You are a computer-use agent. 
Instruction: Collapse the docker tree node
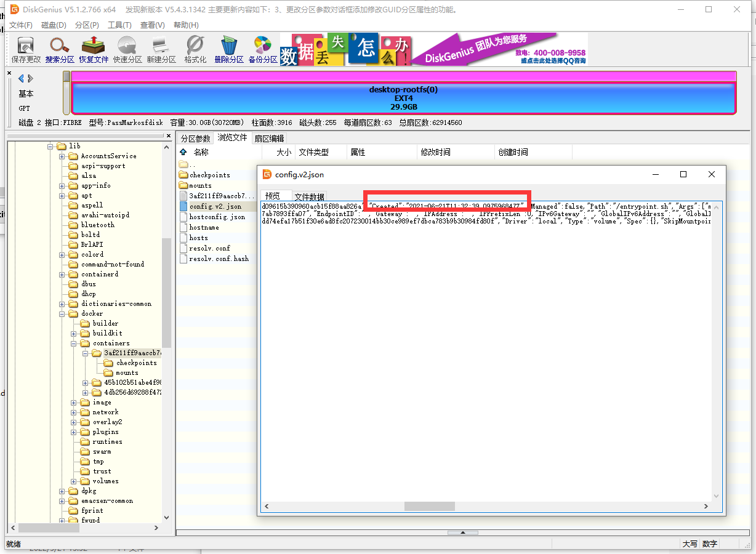[x=62, y=313]
